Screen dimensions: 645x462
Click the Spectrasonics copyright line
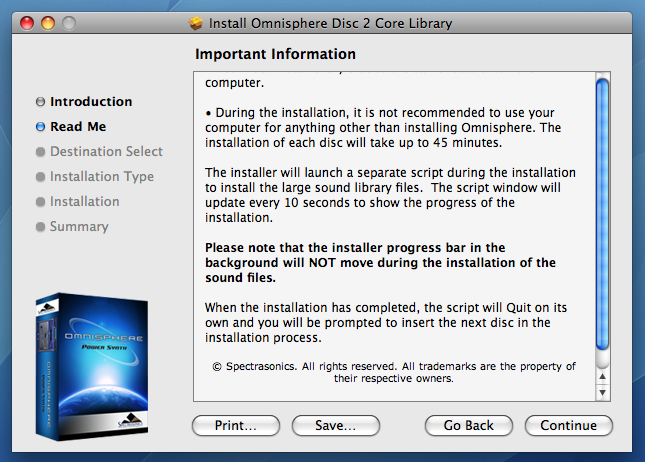394,372
